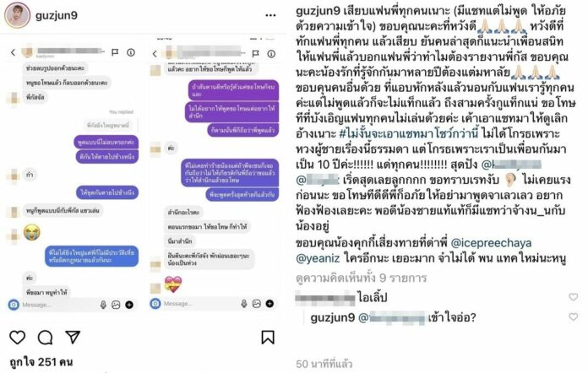Image resolution: width=588 pixels, height=373 pixels.
Task: Open the @yeaniz mention link
Action: 318,258
